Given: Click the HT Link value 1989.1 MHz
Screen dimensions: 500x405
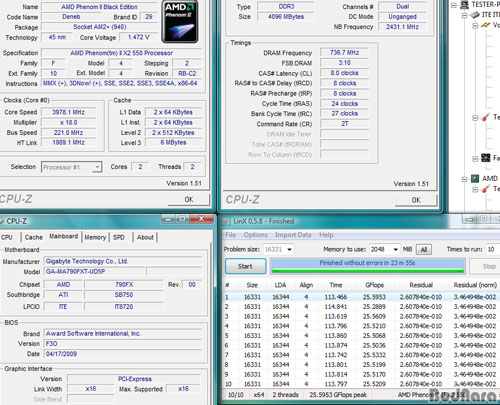Looking at the screenshot, I should click(x=69, y=143).
